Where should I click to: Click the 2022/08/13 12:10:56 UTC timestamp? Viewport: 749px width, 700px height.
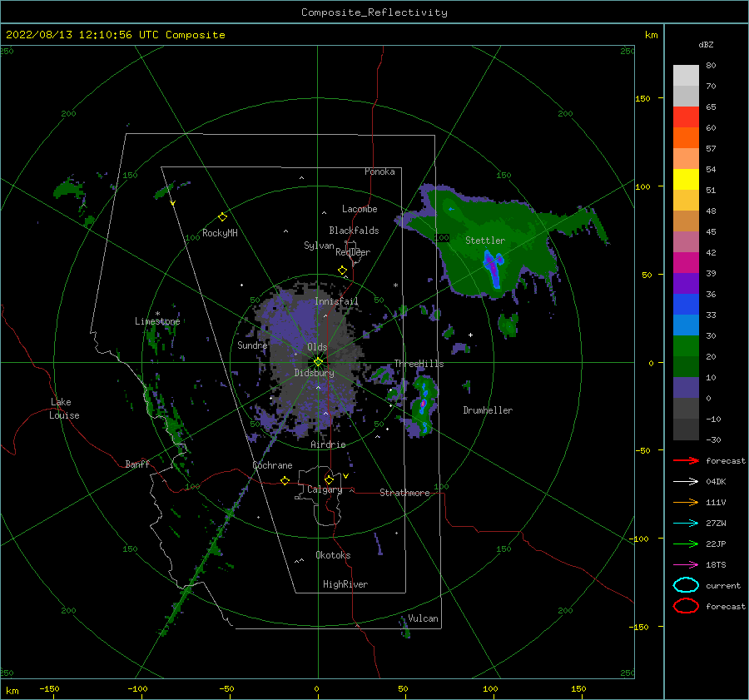115,35
